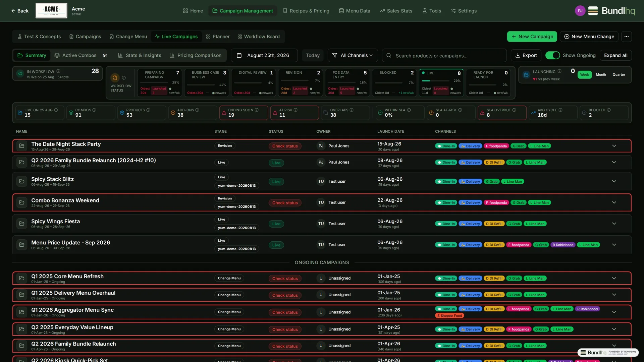This screenshot has width=644, height=362.
Task: Click the Bundlhq logo in header
Action: click(x=611, y=11)
